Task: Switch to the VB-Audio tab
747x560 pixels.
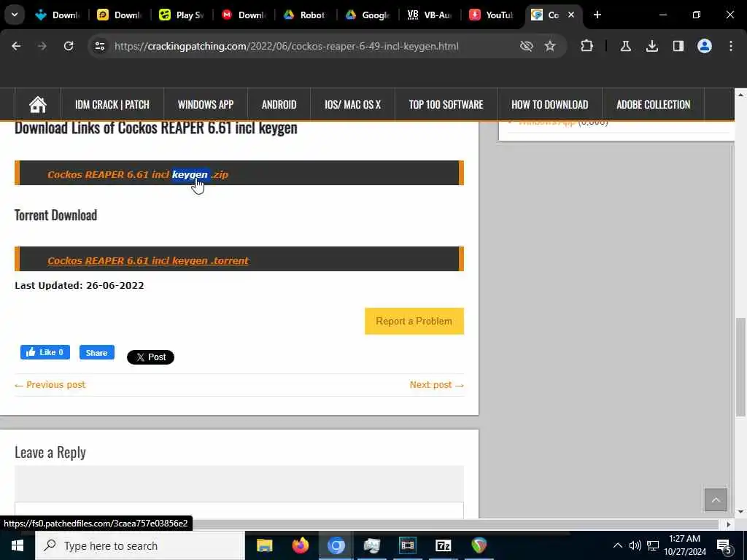Action: coord(429,15)
